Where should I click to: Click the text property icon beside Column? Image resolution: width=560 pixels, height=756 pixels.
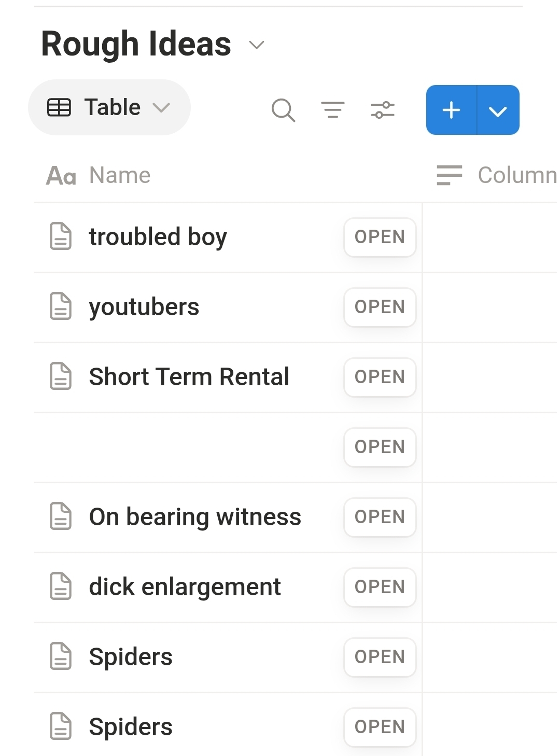point(449,175)
